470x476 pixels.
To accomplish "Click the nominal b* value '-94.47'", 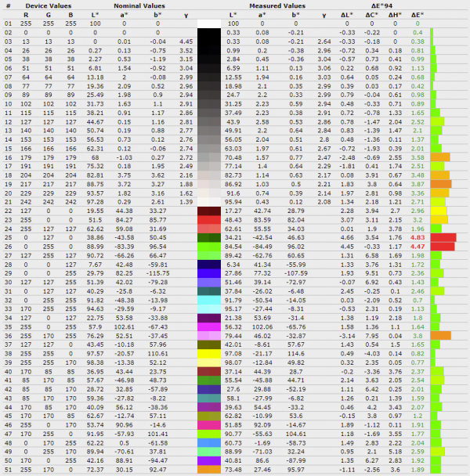I will click(x=157, y=460).
